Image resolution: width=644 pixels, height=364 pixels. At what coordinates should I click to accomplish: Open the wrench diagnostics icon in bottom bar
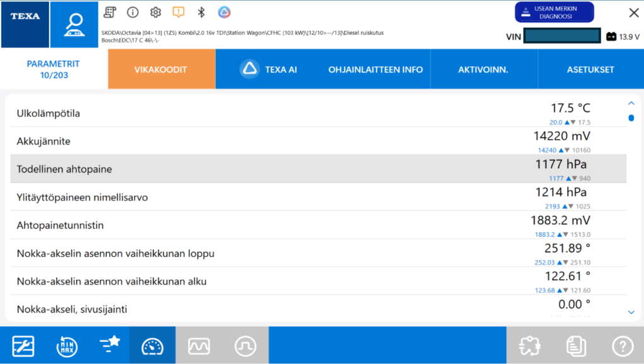coord(23,346)
